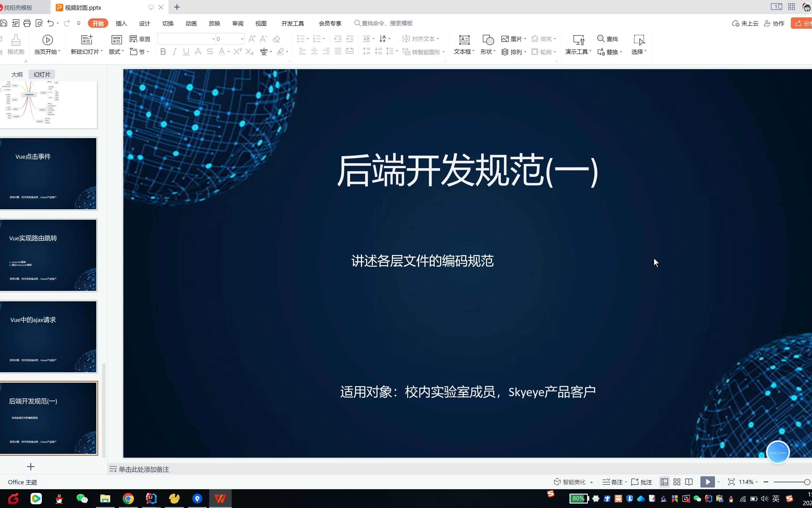Select the Vue中的ajax请求 slide thumbnail
Viewport: 812px width, 508px height.
coord(49,337)
